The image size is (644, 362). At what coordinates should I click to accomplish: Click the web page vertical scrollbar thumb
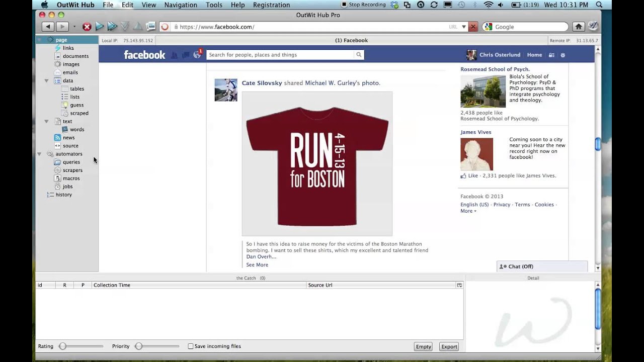(598, 144)
